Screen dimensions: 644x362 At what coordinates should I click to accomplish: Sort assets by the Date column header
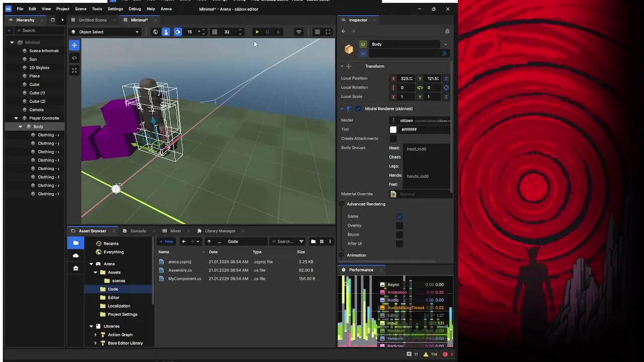[x=213, y=252]
